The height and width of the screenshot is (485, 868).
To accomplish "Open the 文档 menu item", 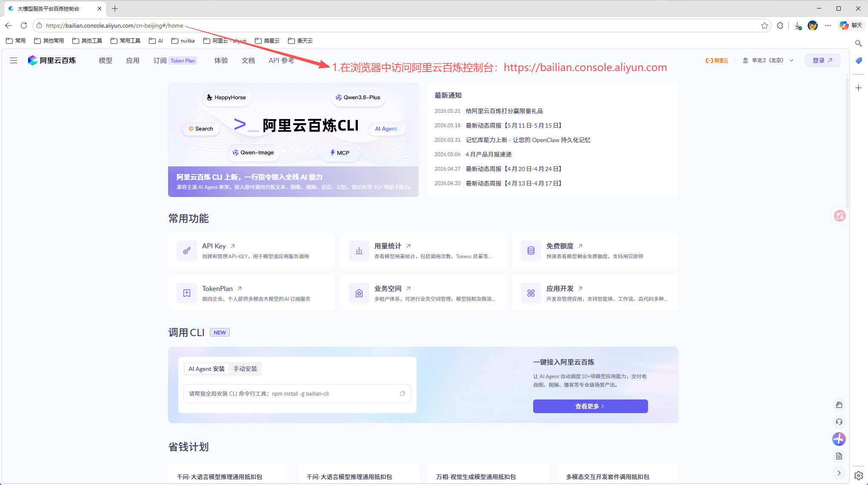I will [x=248, y=60].
